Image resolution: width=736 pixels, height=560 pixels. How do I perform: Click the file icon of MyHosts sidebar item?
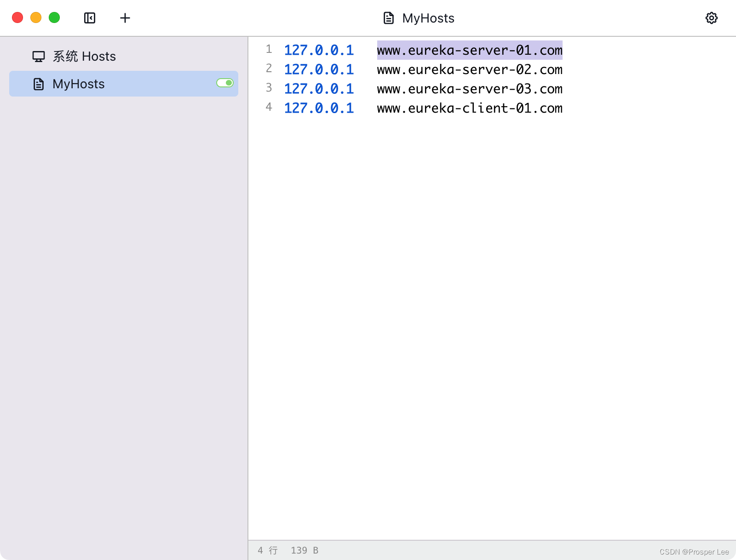click(39, 84)
